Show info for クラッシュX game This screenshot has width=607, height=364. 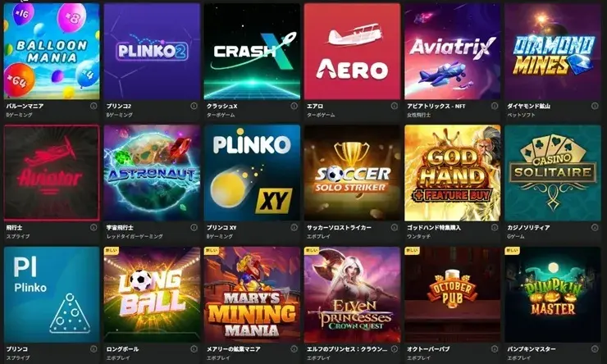pyautogui.click(x=294, y=106)
